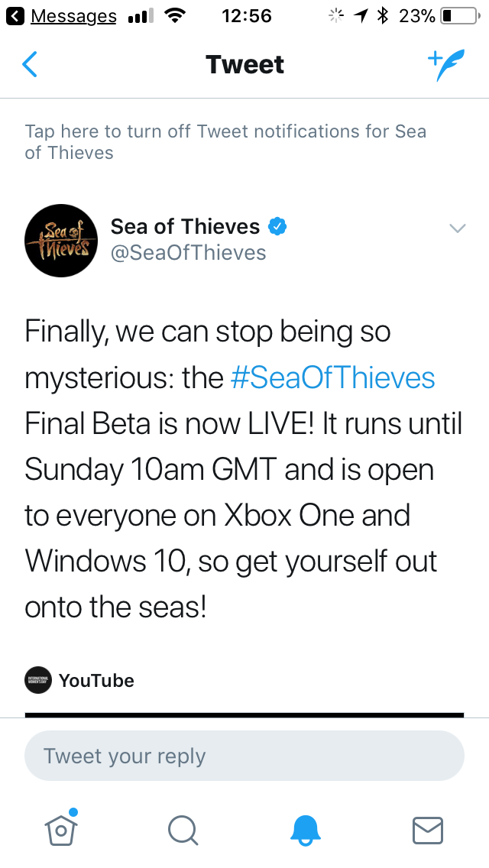Open the Sea of Thieves profile avatar
Viewport: 489px width, 868px height.
[x=61, y=240]
